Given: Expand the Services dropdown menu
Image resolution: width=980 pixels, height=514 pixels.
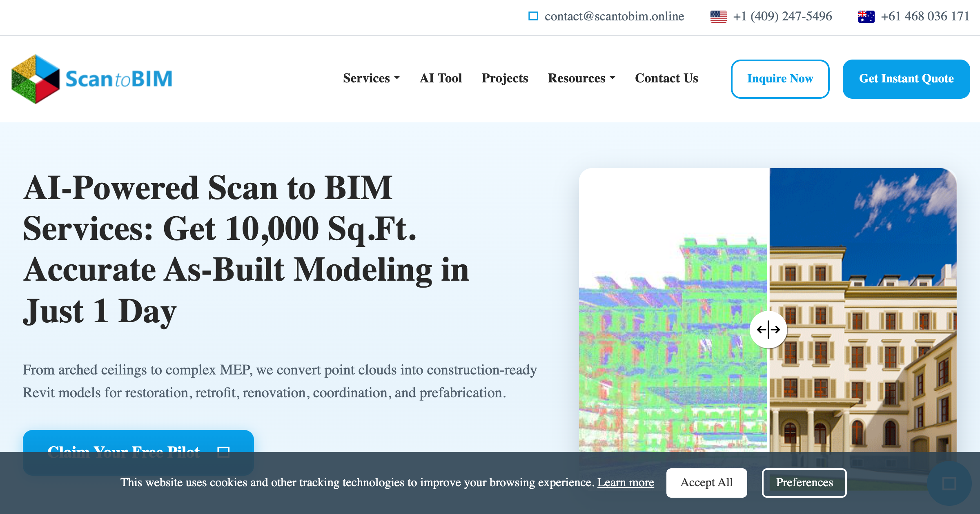Looking at the screenshot, I should tap(371, 78).
